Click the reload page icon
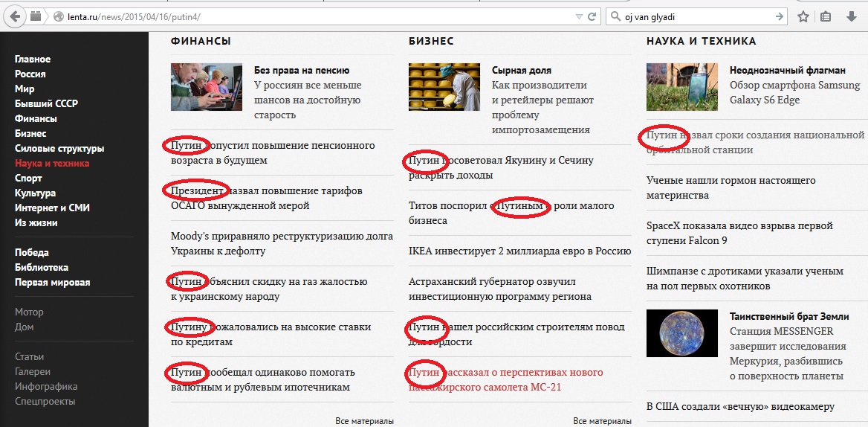This screenshot has height=427, width=868. (x=592, y=16)
